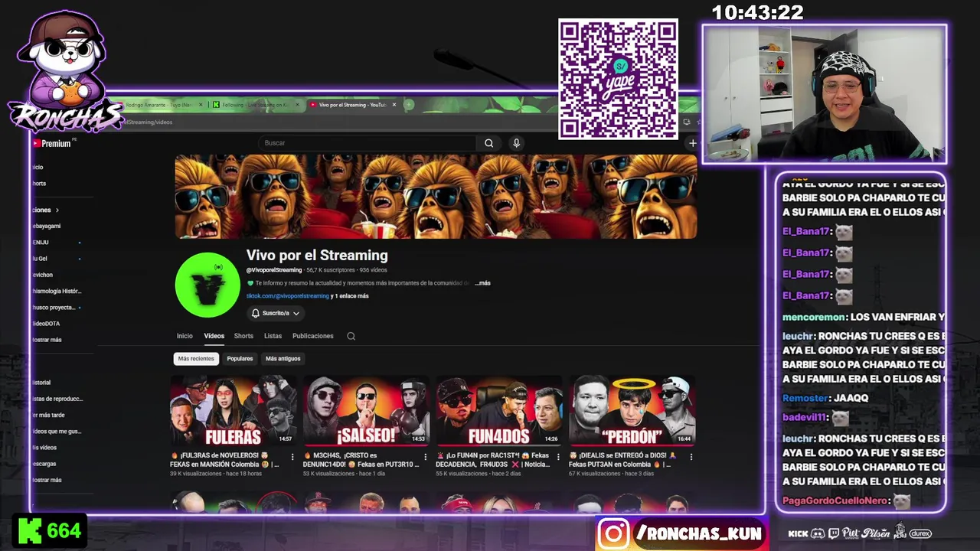Screen dimensions: 980x551
Task: Open Descargas in the left sidebar
Action: point(44,464)
